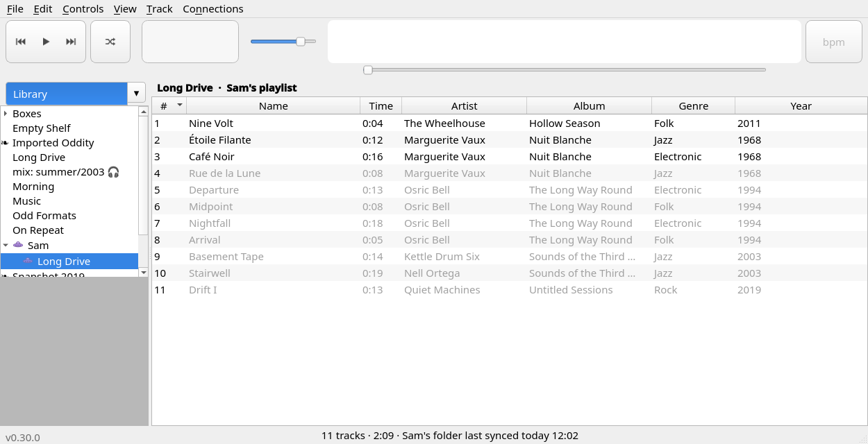Select the track 'Café Noir'
The image size is (868, 444).
(509, 157)
